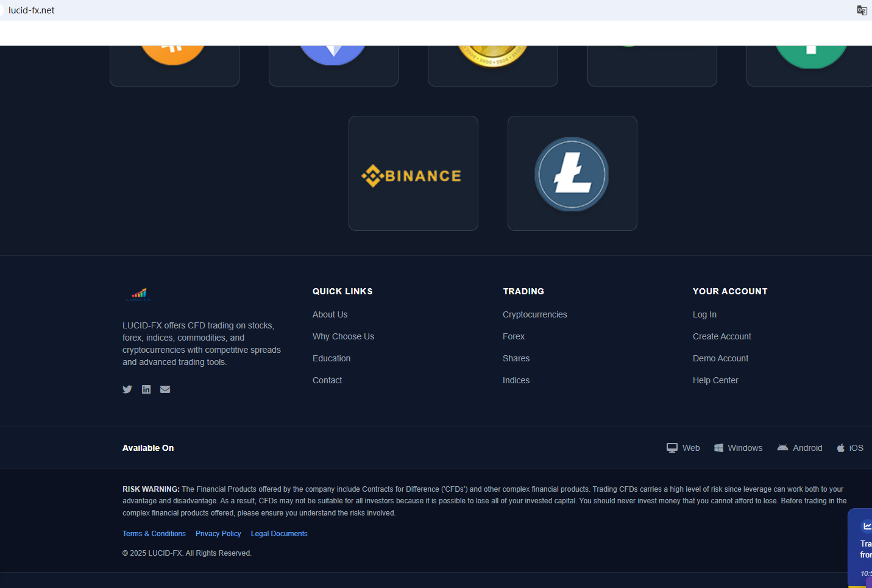The height and width of the screenshot is (588, 872).
Task: Select the Windows platform icon
Action: point(719,448)
